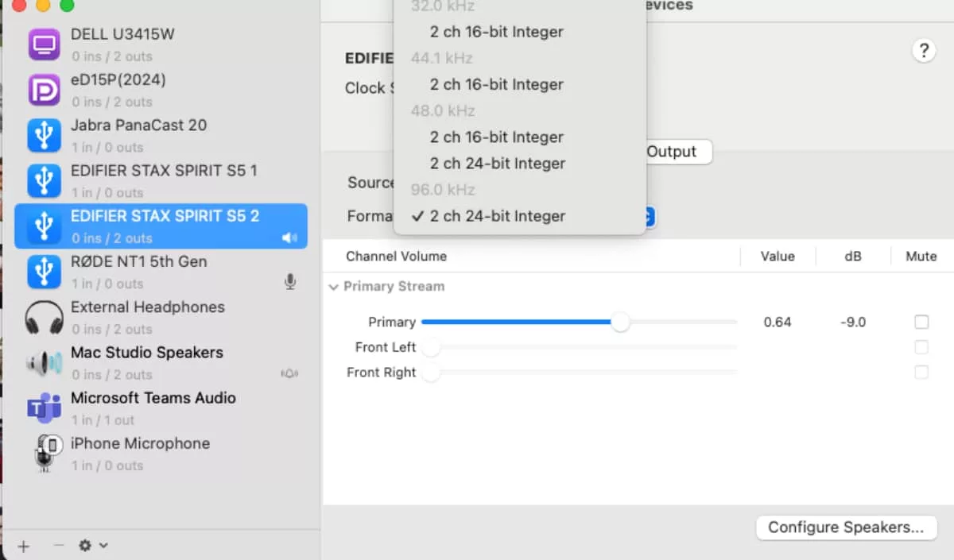
Task: Open the gear actions dropdown menu
Action: pyautogui.click(x=92, y=546)
